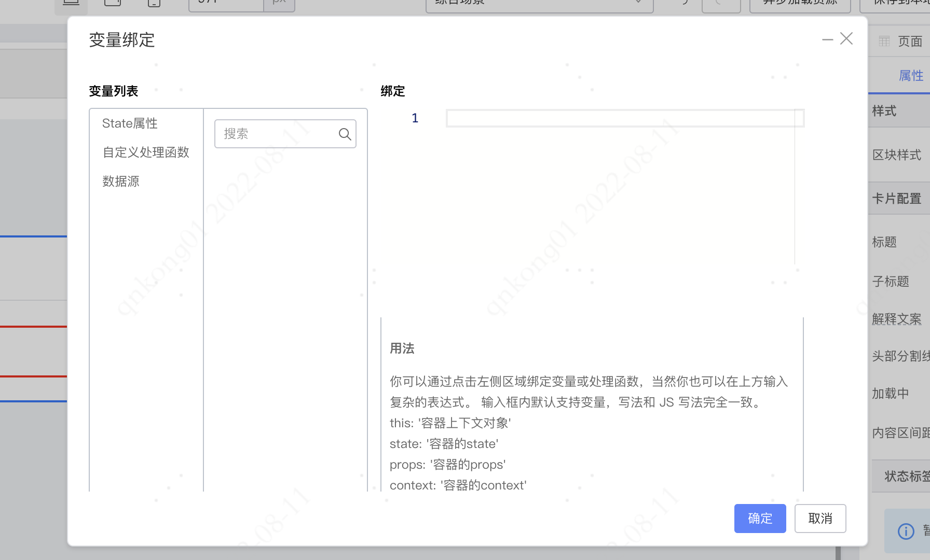Click the 用法 heading text

[x=402, y=348]
